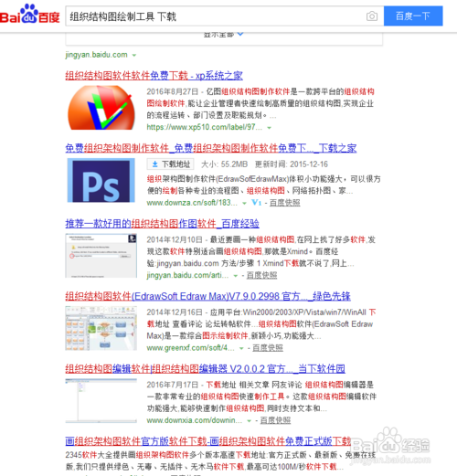This screenshot has width=457, height=476.
Task: Expand the 显示全部 chevron
Action: pyautogui.click(x=240, y=34)
